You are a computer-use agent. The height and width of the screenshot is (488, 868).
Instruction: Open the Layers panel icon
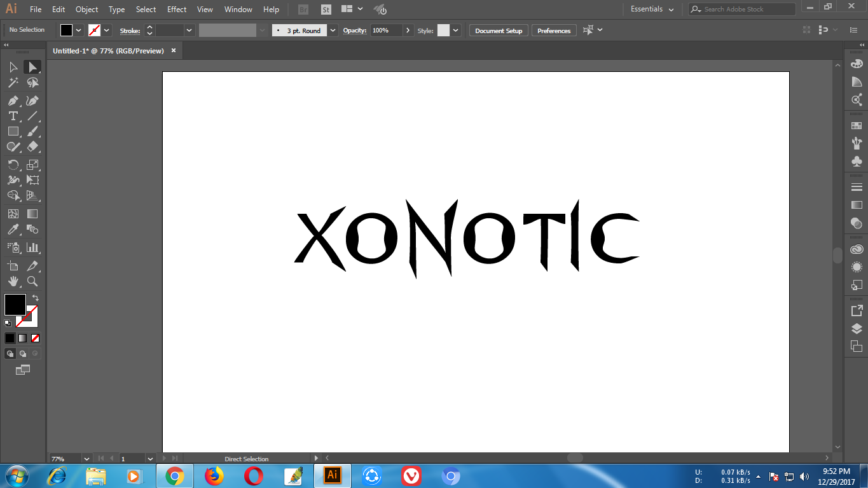pyautogui.click(x=857, y=329)
